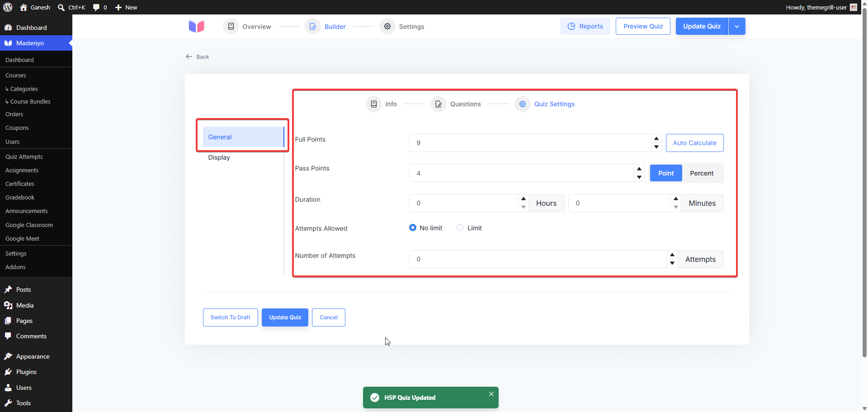Expand the Update Quiz dropdown arrow
The height and width of the screenshot is (412, 868).
[737, 26]
